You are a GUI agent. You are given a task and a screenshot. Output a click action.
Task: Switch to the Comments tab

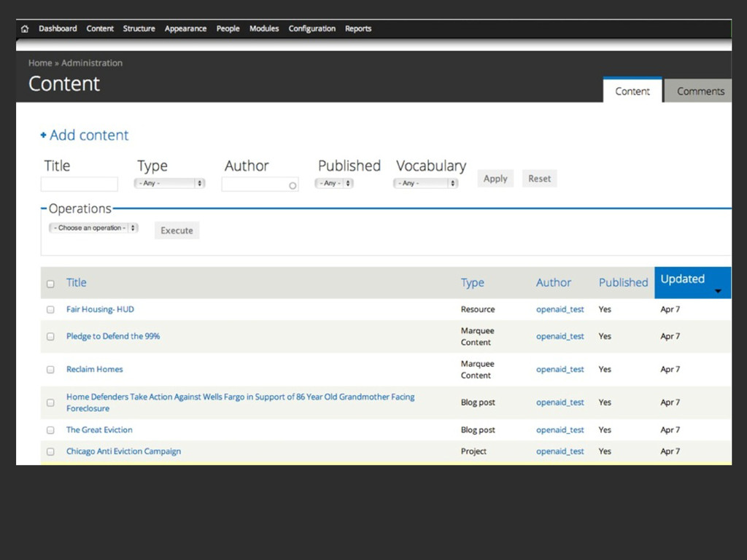tap(700, 92)
